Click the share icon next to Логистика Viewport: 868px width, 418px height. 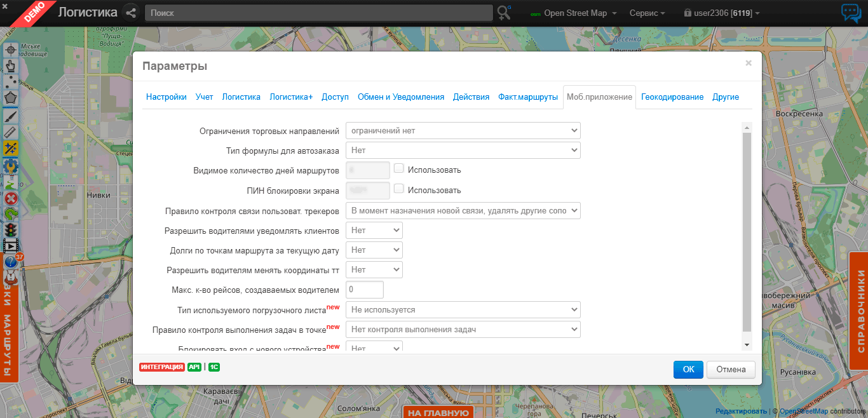pos(131,13)
